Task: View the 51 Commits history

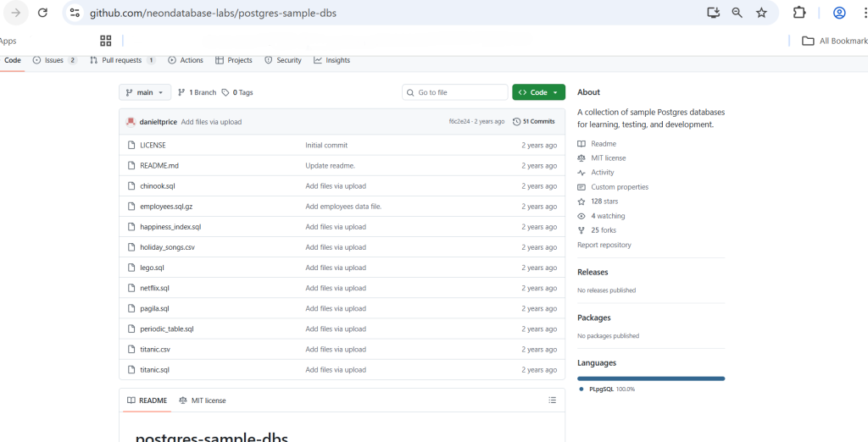Action: (534, 122)
